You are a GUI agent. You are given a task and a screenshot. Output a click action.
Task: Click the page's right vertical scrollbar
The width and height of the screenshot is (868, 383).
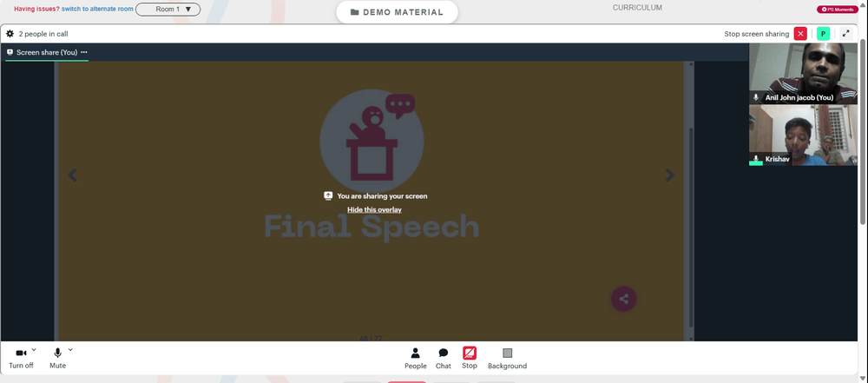click(x=865, y=132)
